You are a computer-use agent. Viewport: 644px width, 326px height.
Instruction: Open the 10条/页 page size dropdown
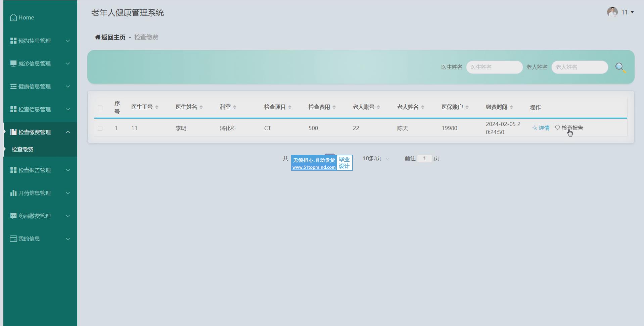[x=375, y=158]
